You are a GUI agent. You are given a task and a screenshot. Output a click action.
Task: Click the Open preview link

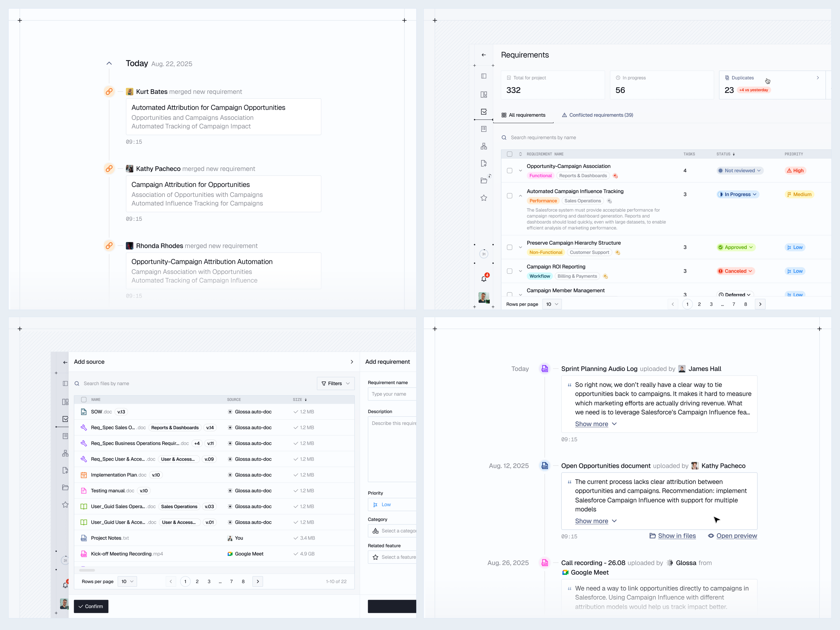733,536
